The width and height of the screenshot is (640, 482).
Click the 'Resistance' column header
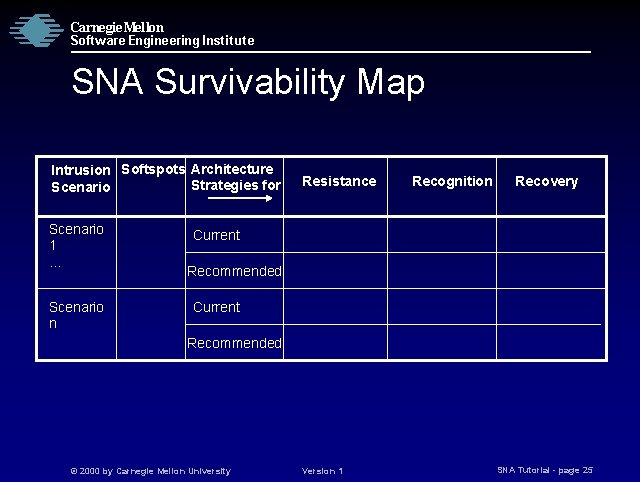[339, 181]
